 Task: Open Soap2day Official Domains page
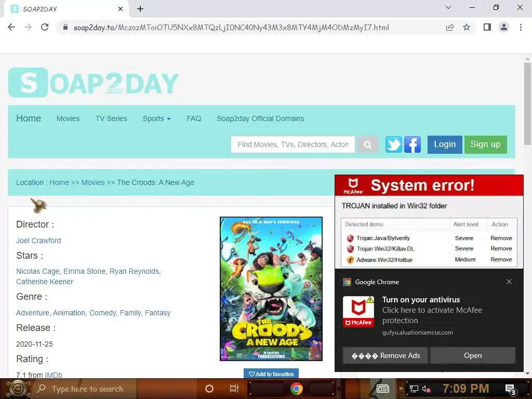260,118
